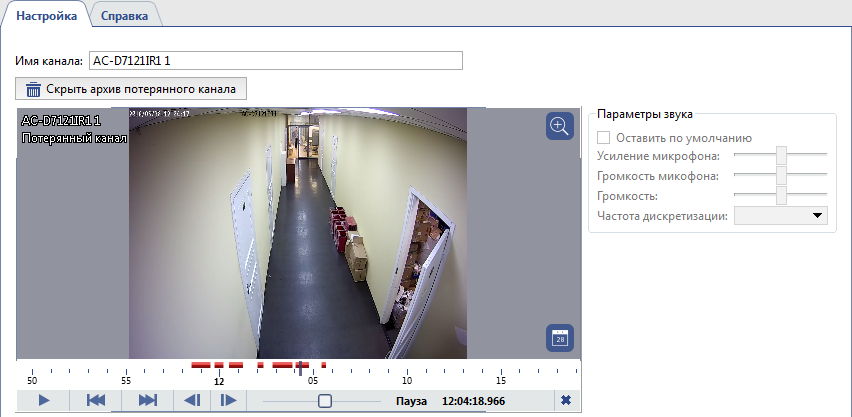Click 'Скрыть архив потерянного канала' button
This screenshot has height=417, width=852.
click(x=131, y=89)
